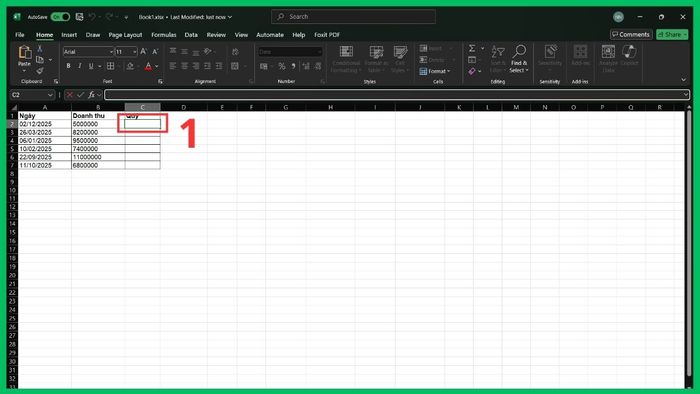Click the Accounting number format icon
The image size is (700, 394).
point(264,66)
